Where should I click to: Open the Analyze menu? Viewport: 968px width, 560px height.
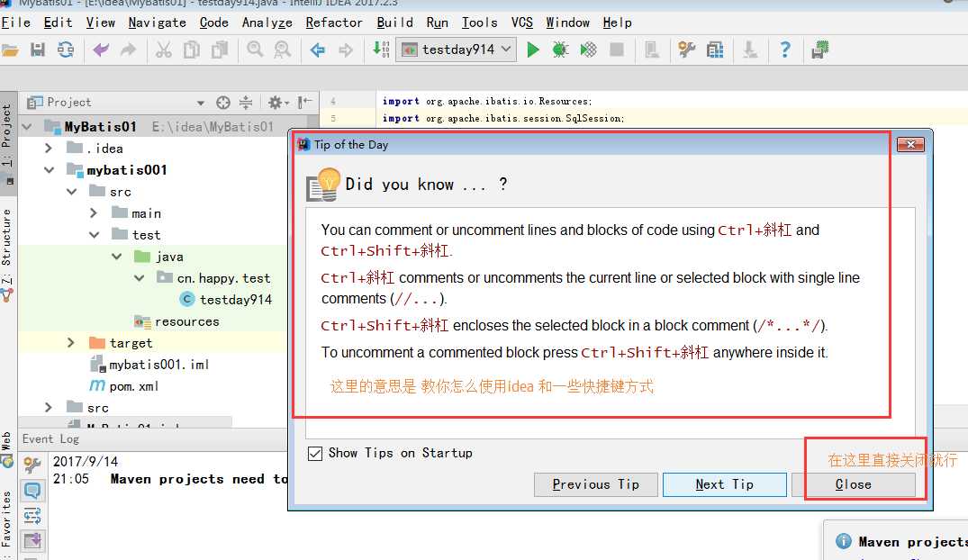tap(267, 23)
